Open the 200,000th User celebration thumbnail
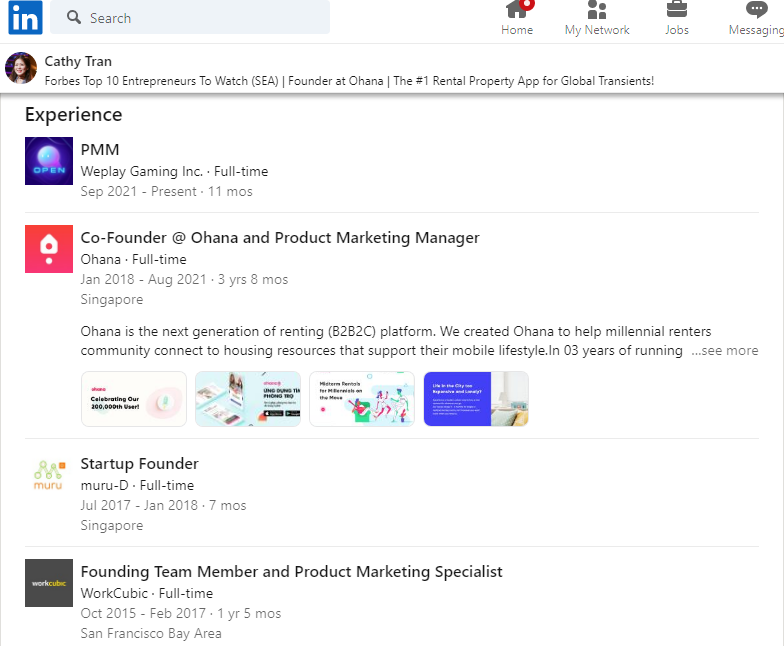Viewport: 784px width, 646px height. [134, 399]
